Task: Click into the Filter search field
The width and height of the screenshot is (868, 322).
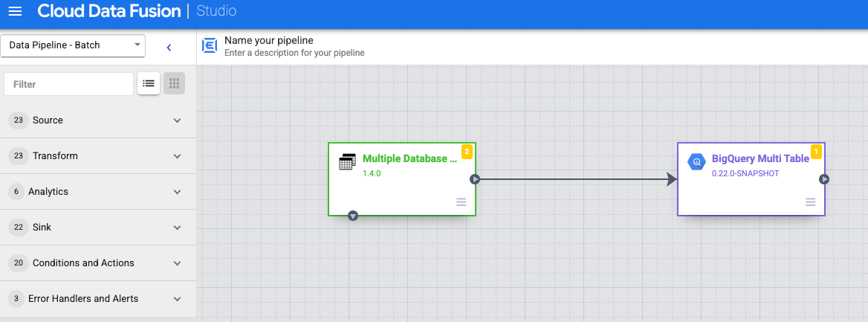Action: [68, 84]
